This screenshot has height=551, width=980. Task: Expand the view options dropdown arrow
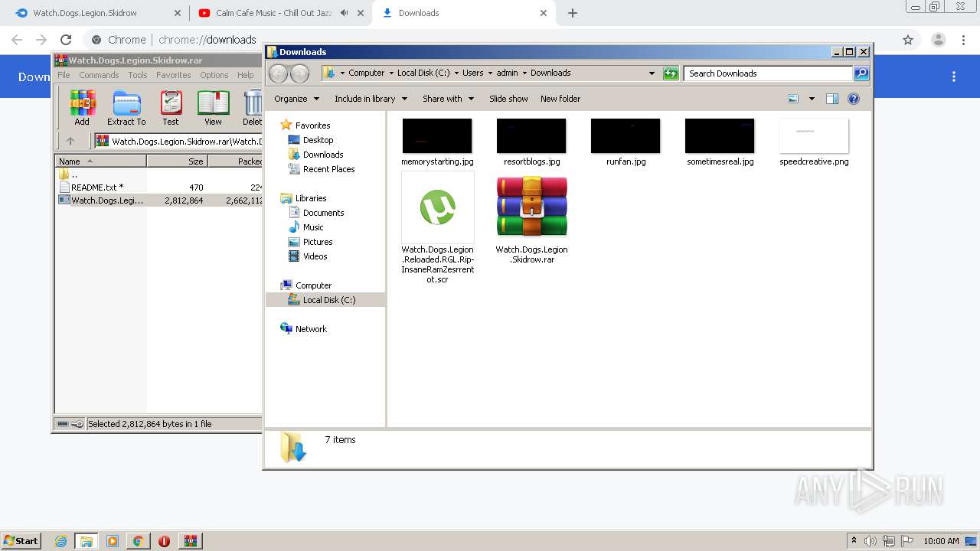812,99
